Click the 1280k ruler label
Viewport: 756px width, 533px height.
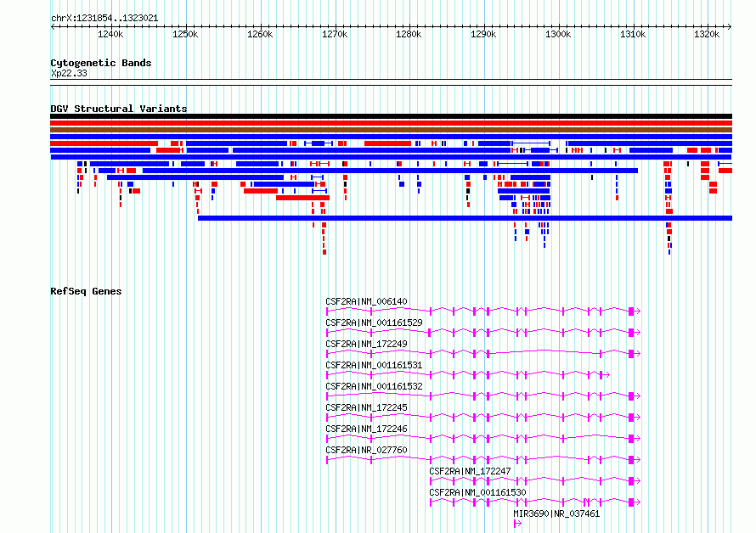pyautogui.click(x=409, y=34)
